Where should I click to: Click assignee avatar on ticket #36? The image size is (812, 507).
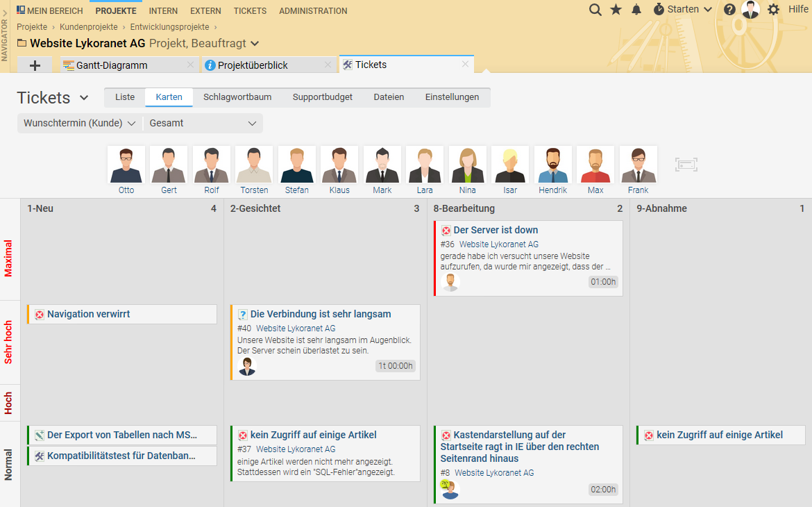pos(450,282)
